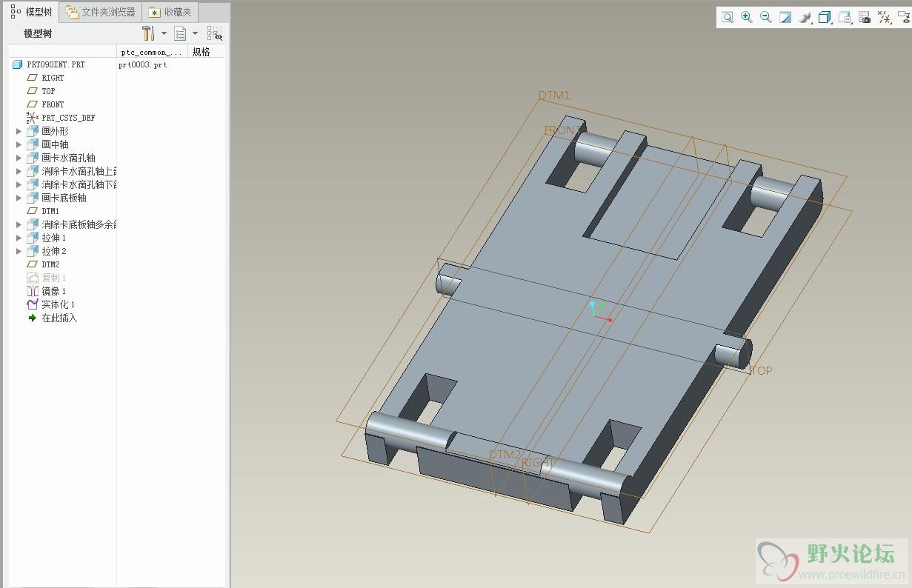Screen dimensions: 912x588
Task: Expand the 画外形 feature node
Action: click(x=19, y=131)
